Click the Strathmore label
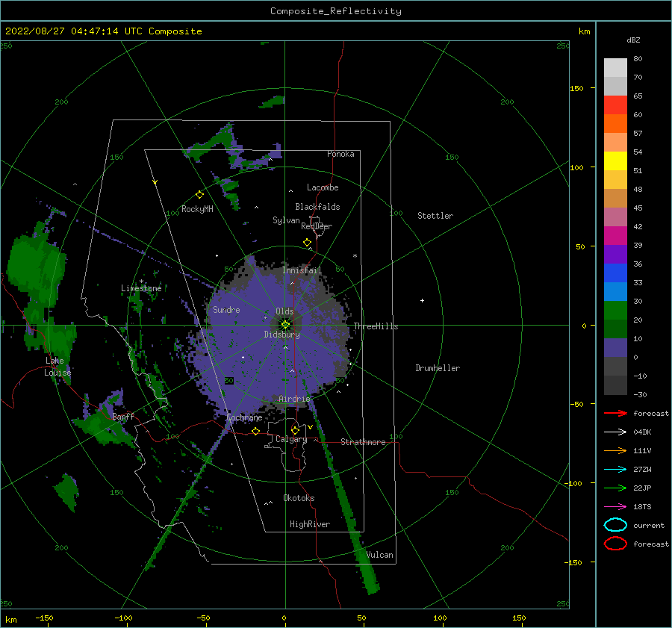This screenshot has width=672, height=628. 363,442
